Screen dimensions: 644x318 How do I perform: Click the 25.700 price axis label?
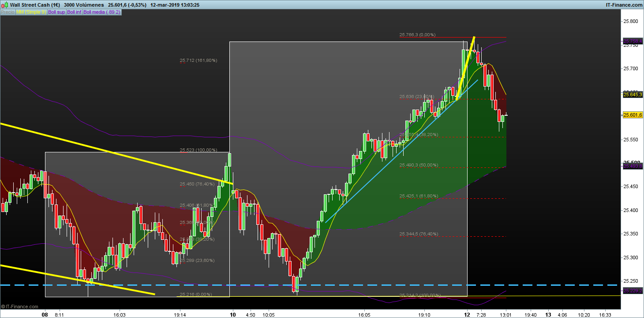point(631,68)
